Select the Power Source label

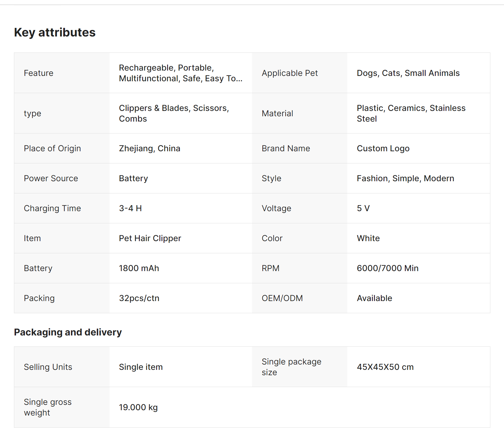coord(51,178)
